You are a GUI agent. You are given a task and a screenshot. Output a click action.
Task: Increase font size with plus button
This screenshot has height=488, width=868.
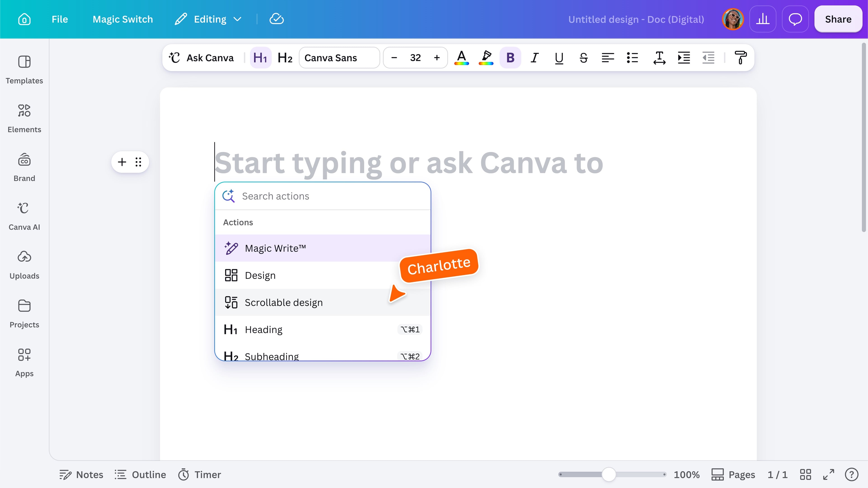(437, 58)
